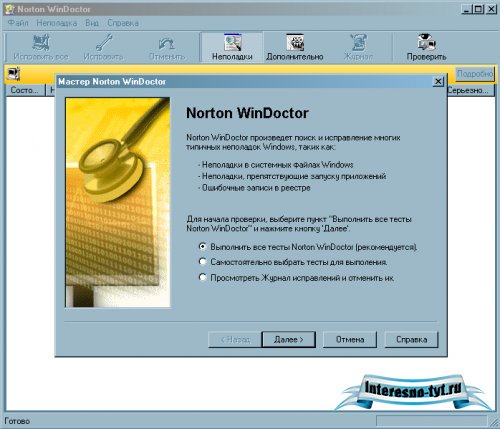
Task: Select 'Выполнить все тесты Norton WinDoctor' radio option
Action: click(x=202, y=247)
